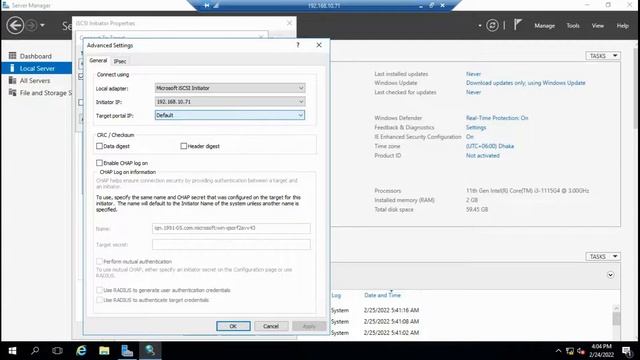The image size is (640, 360).
Task: Click OK in Advanced Settings
Action: pyautogui.click(x=233, y=326)
